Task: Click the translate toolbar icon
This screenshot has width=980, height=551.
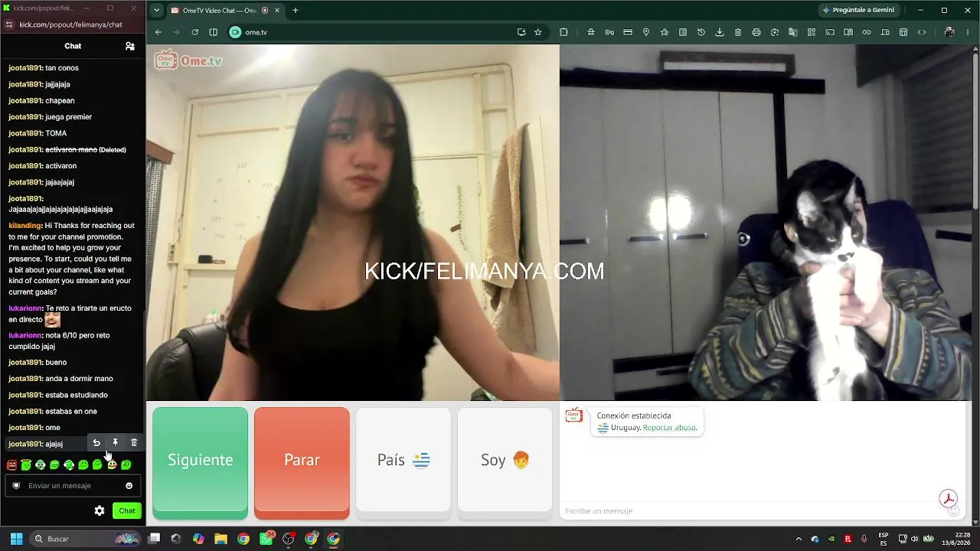Action: coord(793,32)
